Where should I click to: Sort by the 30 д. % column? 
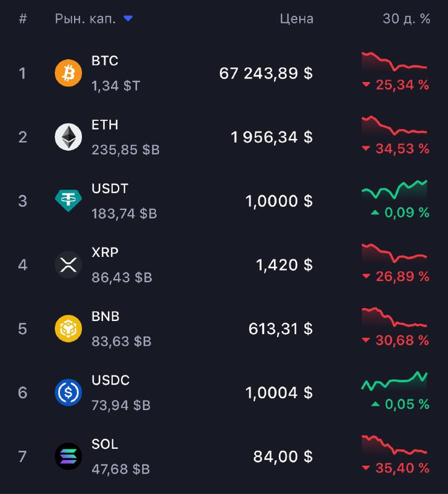(407, 19)
